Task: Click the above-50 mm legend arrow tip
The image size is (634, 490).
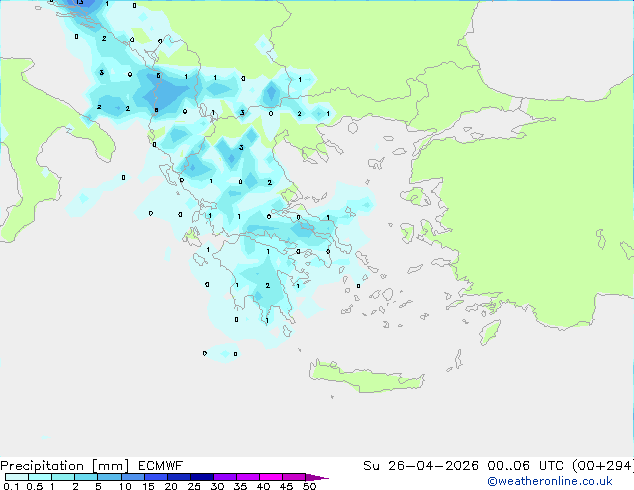Action: click(x=317, y=477)
